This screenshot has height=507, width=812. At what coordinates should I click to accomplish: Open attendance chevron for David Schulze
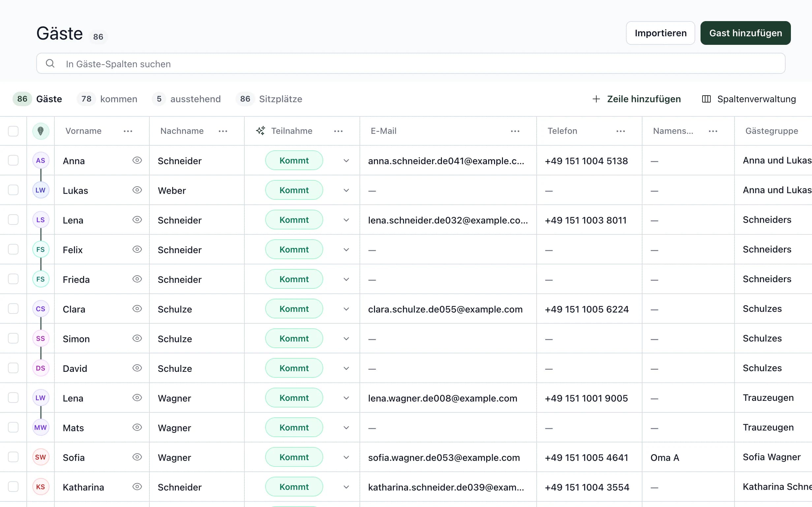pos(346,368)
